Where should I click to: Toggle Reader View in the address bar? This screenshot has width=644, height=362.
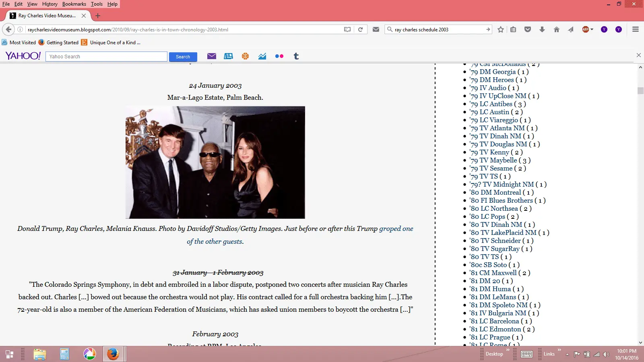click(x=347, y=29)
